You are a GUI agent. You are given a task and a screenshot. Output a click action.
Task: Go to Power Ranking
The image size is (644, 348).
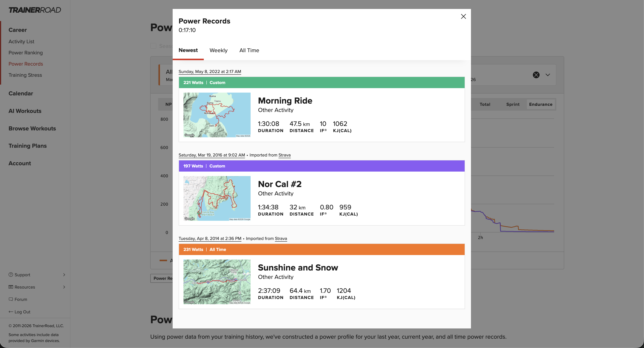pos(26,53)
